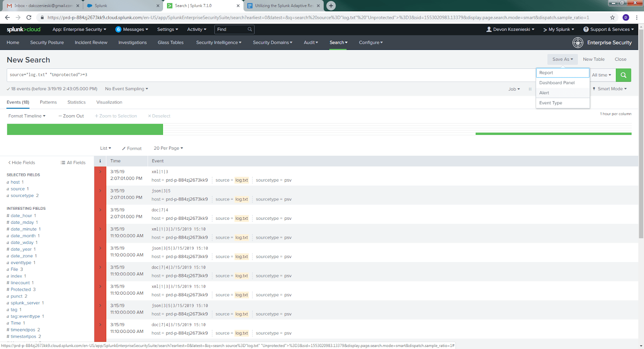Open the My Splunk dropdown

(559, 29)
